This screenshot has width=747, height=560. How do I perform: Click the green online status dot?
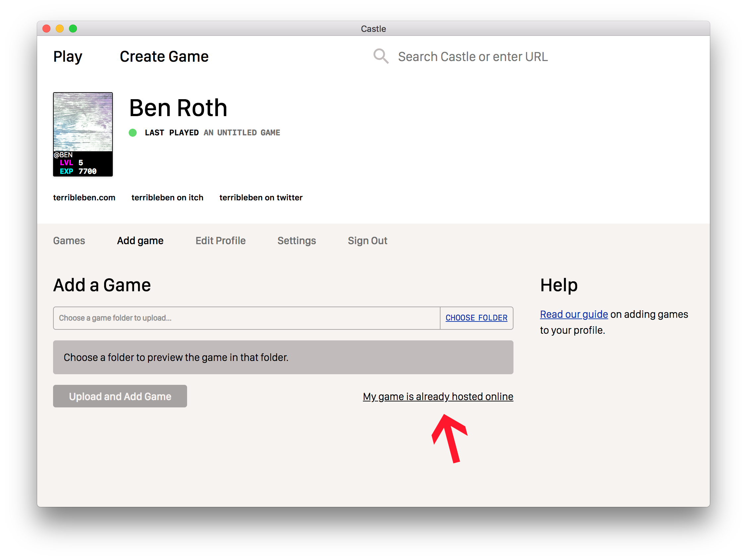pos(133,133)
